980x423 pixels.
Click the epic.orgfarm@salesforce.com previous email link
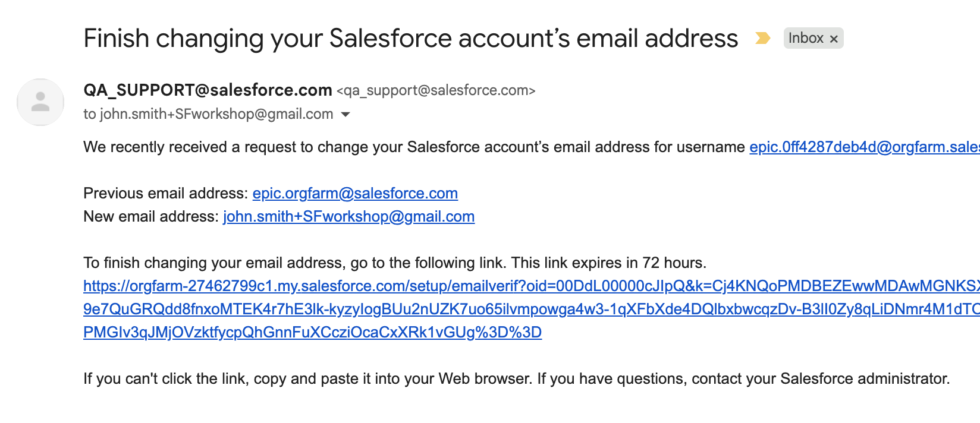click(x=355, y=193)
